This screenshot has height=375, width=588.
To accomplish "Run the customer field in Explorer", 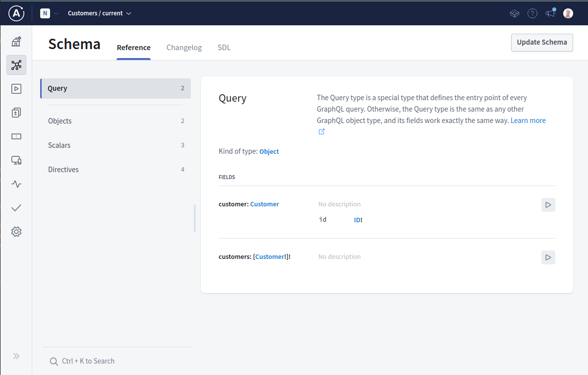I will click(x=548, y=205).
